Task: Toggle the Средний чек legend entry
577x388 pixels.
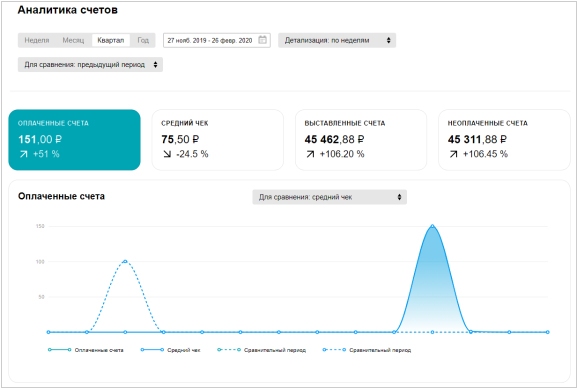Action: point(170,350)
